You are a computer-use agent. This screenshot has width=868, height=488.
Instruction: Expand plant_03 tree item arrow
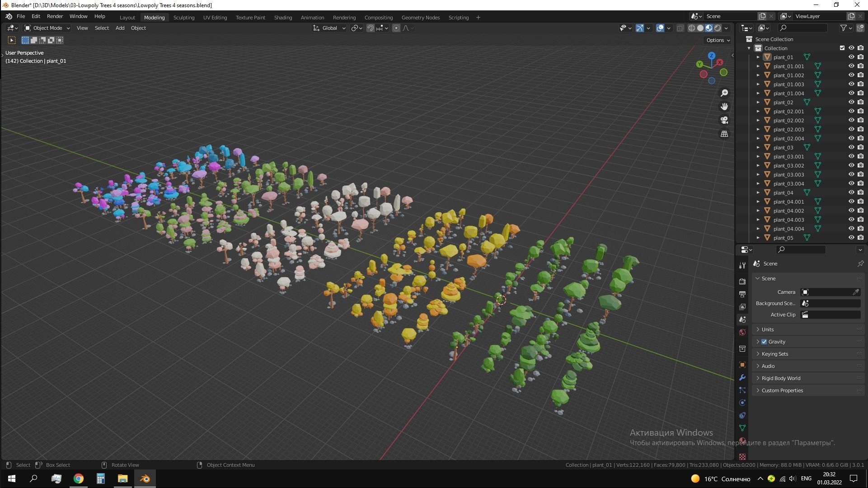tap(758, 148)
